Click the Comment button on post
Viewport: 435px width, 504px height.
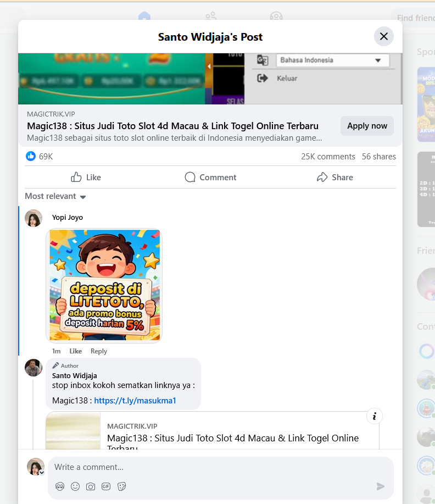210,177
